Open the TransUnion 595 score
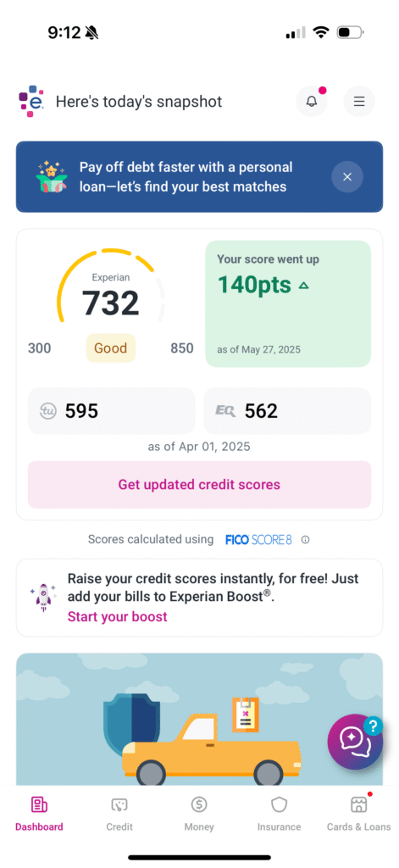The width and height of the screenshot is (399, 868). click(111, 411)
